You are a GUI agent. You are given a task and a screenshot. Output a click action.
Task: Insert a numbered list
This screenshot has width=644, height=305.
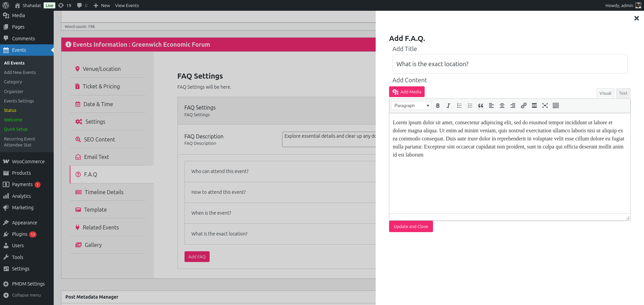point(470,105)
